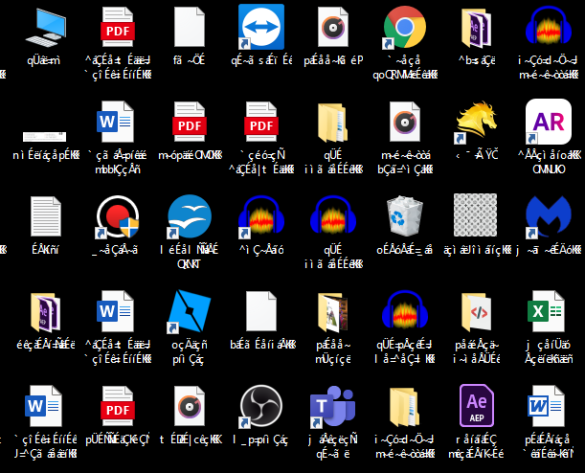Screen dimensions: 585x473
Task: Select the PDF file beside the This PC icon
Action: click(x=118, y=27)
